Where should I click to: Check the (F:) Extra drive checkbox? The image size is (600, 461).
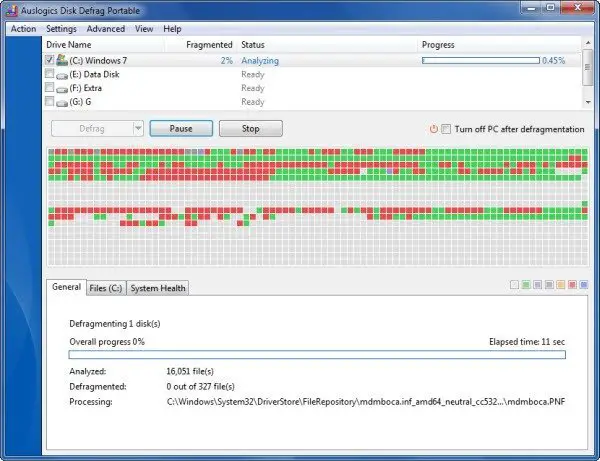click(x=49, y=87)
